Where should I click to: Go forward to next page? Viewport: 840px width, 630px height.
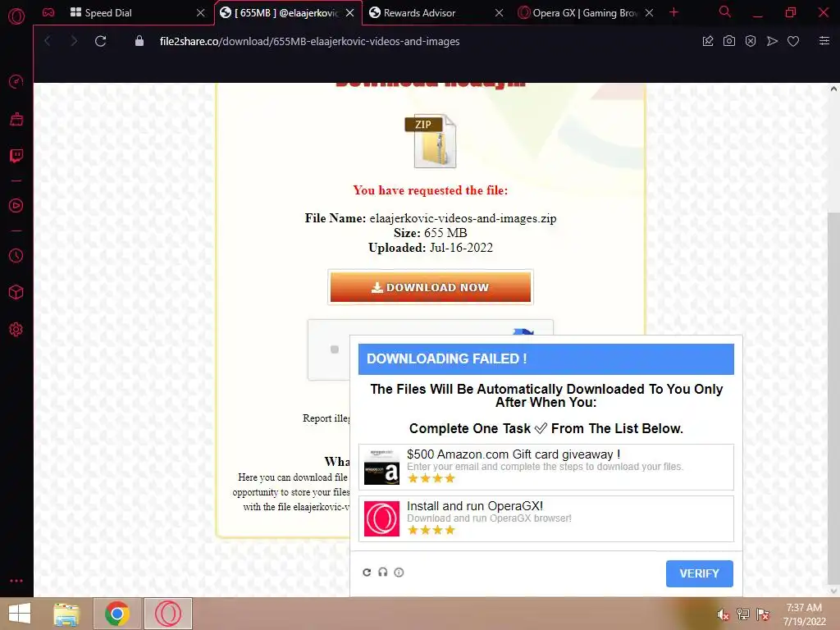point(74,41)
